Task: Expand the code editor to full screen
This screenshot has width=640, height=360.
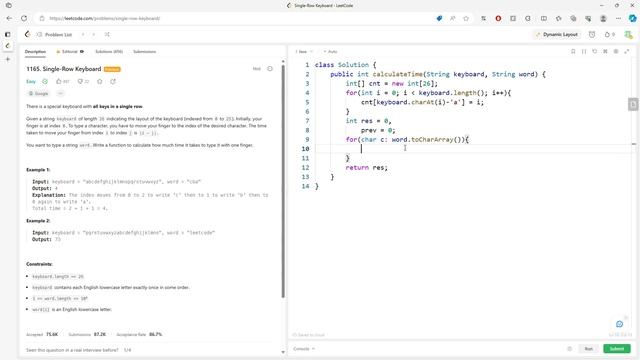Action: click(627, 51)
